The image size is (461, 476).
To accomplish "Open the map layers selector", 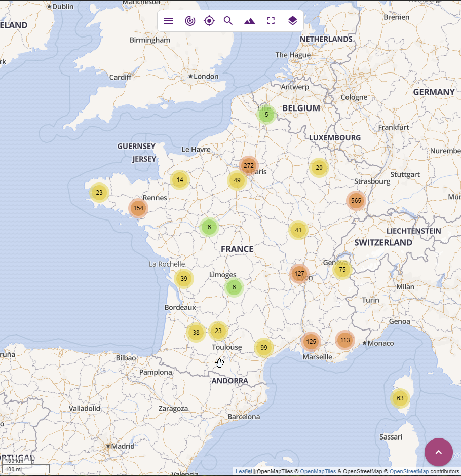I will click(292, 21).
